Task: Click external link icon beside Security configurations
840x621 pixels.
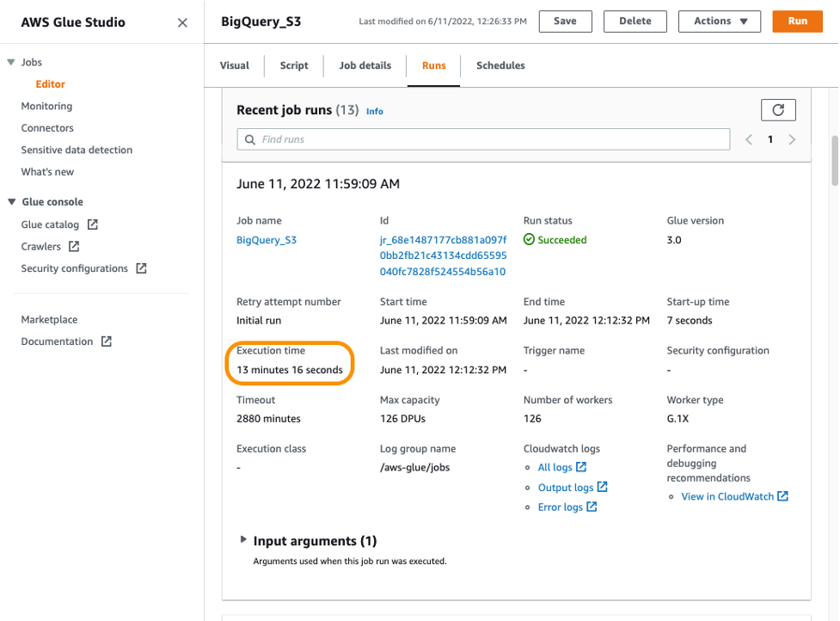Action: pos(142,268)
